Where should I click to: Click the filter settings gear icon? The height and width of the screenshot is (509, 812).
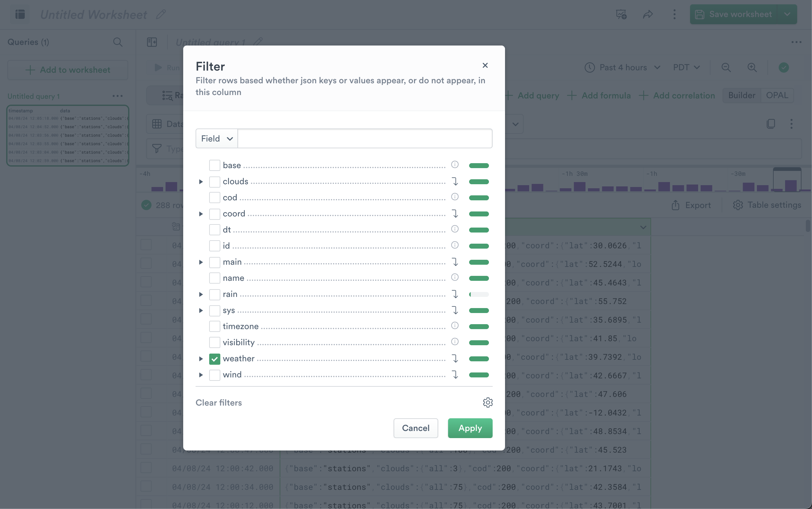click(487, 402)
